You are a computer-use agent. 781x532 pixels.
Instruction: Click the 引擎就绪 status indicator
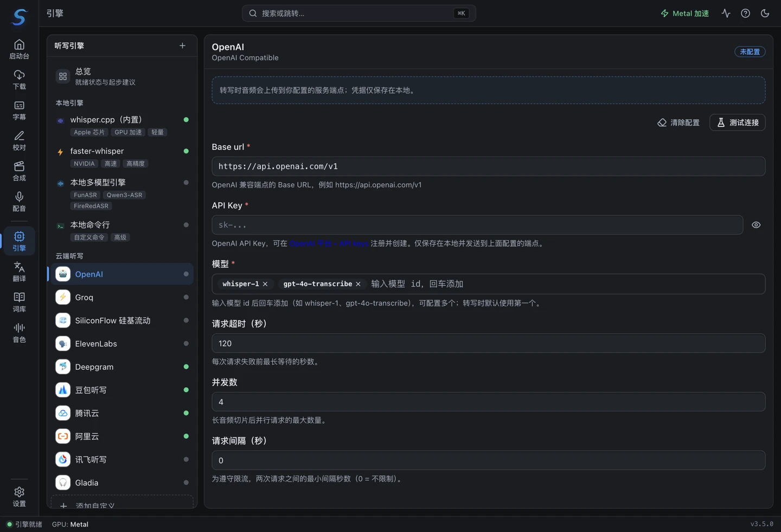(x=24, y=524)
